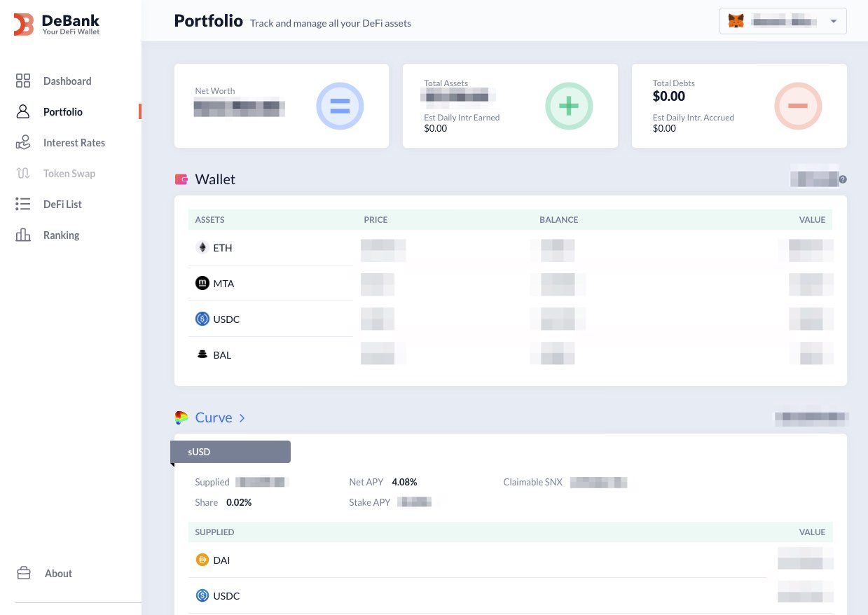Click the SUPPLIED column header

[x=214, y=532]
